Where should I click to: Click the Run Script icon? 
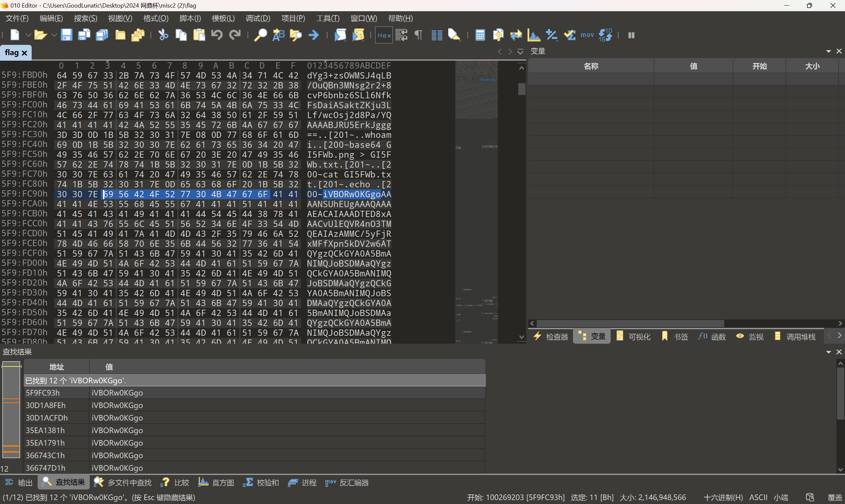(x=340, y=35)
